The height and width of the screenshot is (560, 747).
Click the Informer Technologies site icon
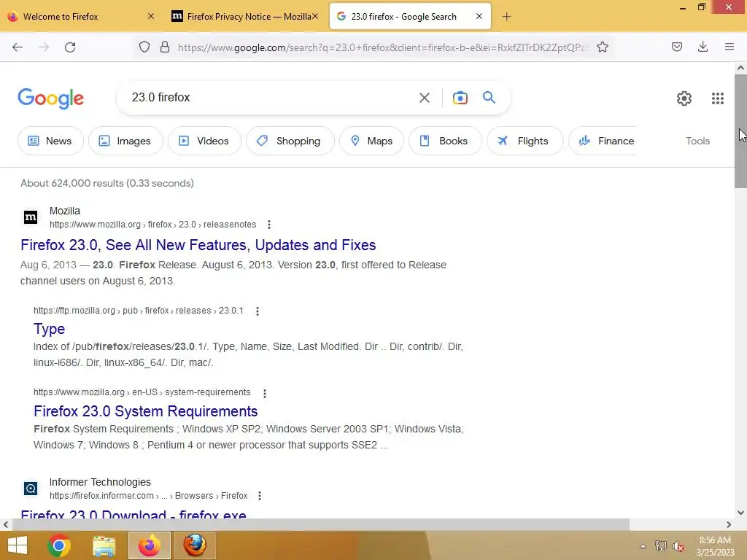31,489
